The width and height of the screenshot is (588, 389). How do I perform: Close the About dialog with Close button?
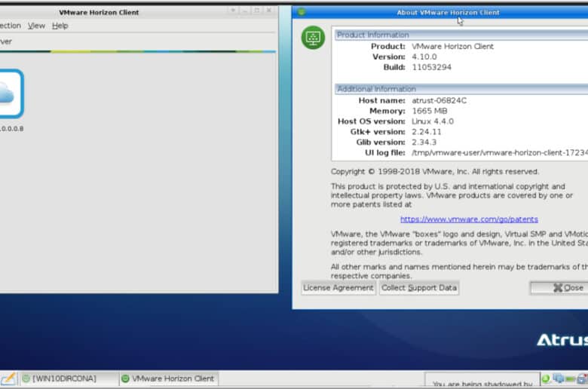[559, 288]
